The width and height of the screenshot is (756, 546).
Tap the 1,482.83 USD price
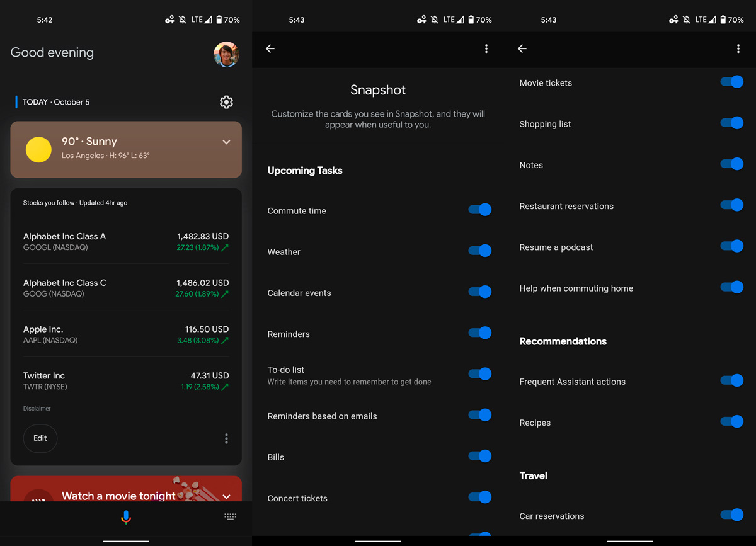(x=203, y=236)
